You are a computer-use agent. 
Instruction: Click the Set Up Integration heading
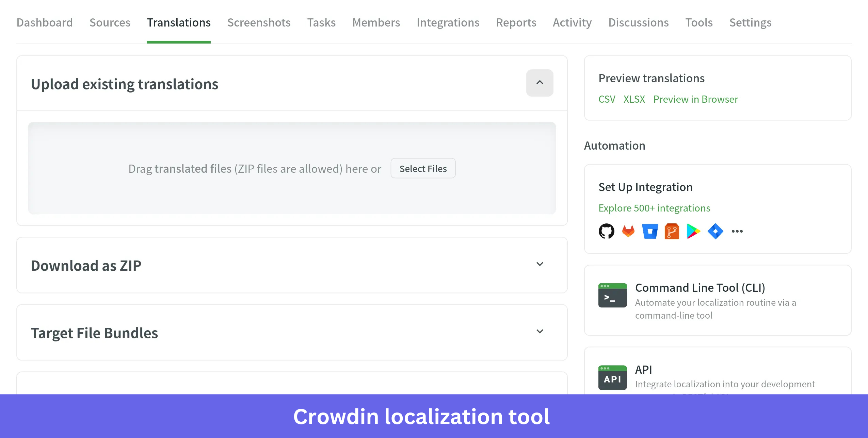tap(645, 187)
